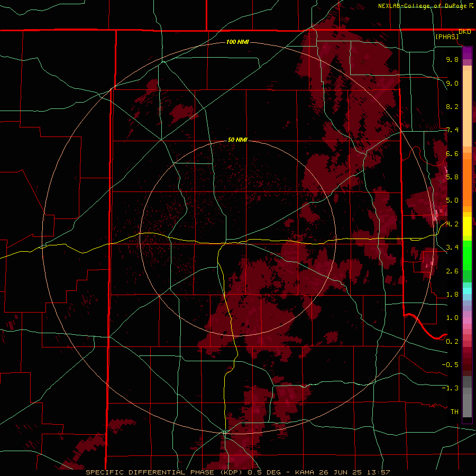
Task: Click the TH threshold label on color scale
Action: 454,412
